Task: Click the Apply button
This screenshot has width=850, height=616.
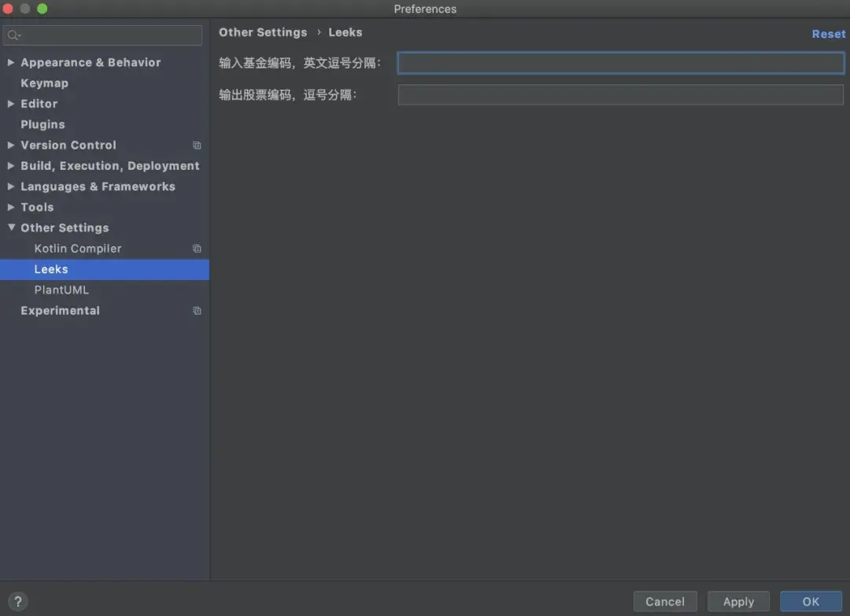Action: pos(738,601)
